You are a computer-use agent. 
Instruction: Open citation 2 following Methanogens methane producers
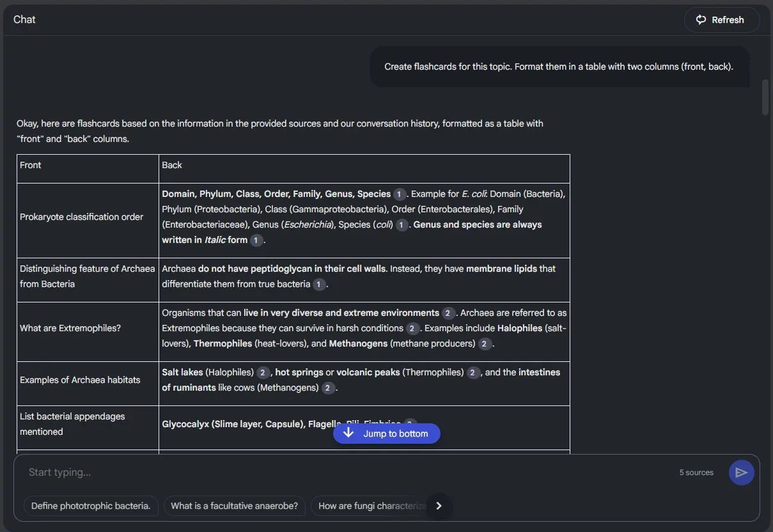point(484,343)
